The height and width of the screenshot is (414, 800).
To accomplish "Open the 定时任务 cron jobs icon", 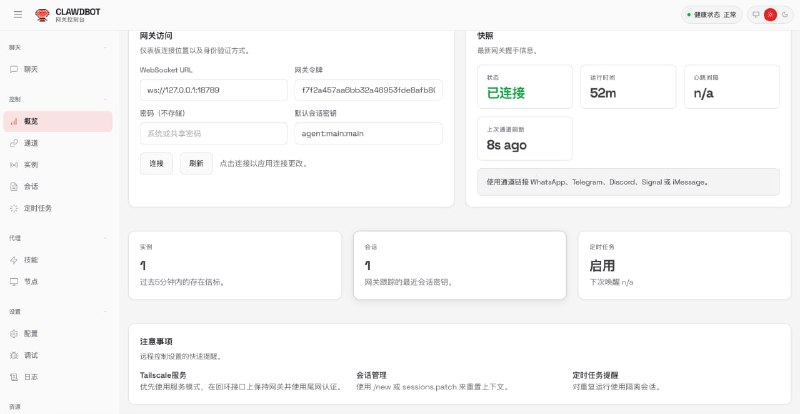I will point(14,208).
